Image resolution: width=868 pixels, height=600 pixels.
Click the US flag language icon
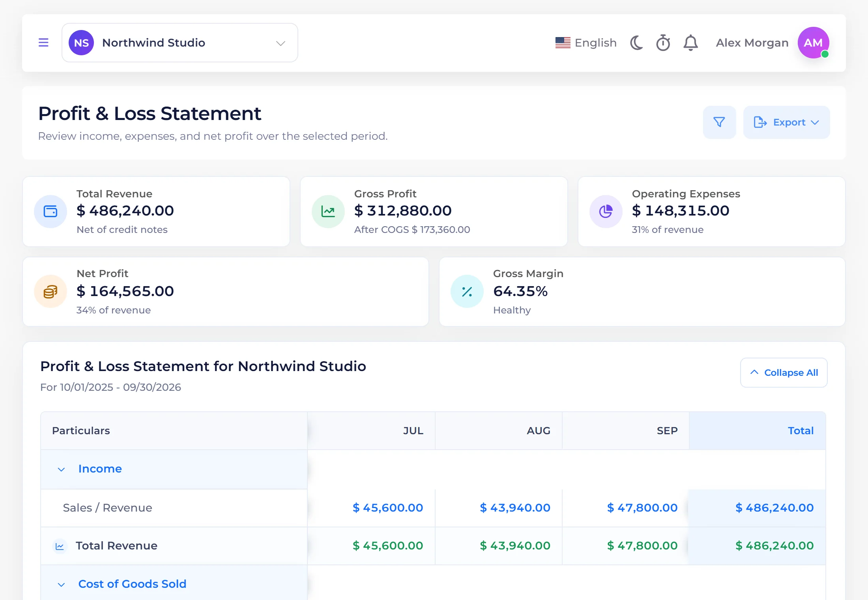pyautogui.click(x=563, y=43)
